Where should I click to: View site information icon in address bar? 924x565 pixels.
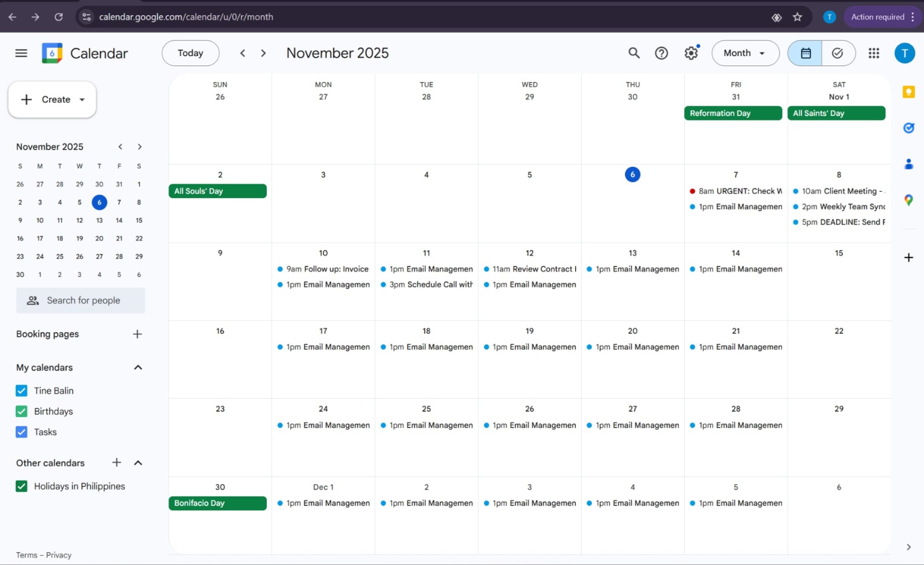pyautogui.click(x=87, y=17)
